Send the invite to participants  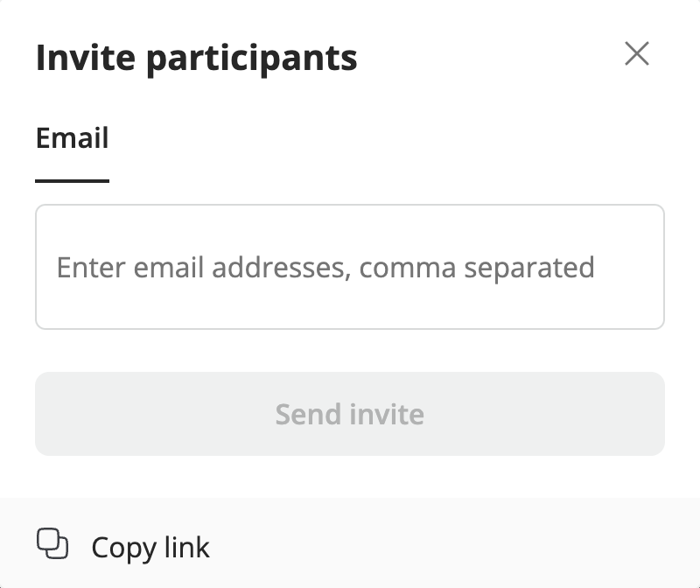coord(350,414)
